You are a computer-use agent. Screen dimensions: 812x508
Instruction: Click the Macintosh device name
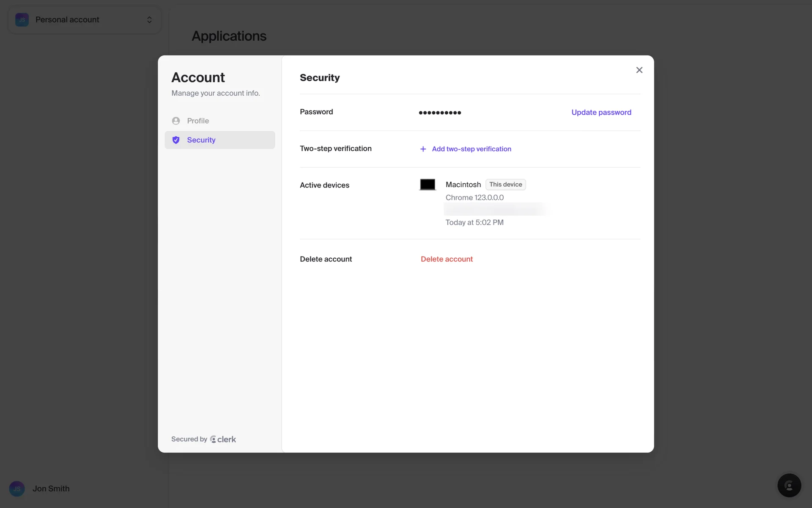coord(463,185)
